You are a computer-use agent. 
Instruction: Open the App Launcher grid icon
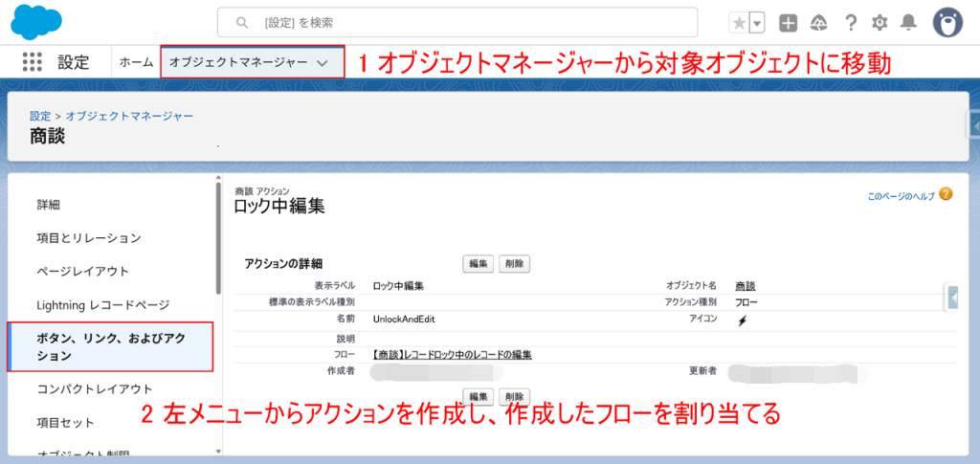32,62
